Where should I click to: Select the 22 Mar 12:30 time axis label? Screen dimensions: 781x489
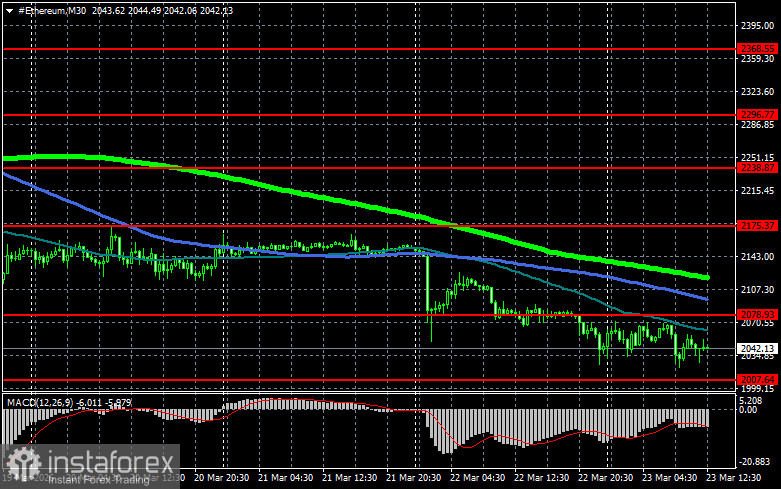[541, 478]
